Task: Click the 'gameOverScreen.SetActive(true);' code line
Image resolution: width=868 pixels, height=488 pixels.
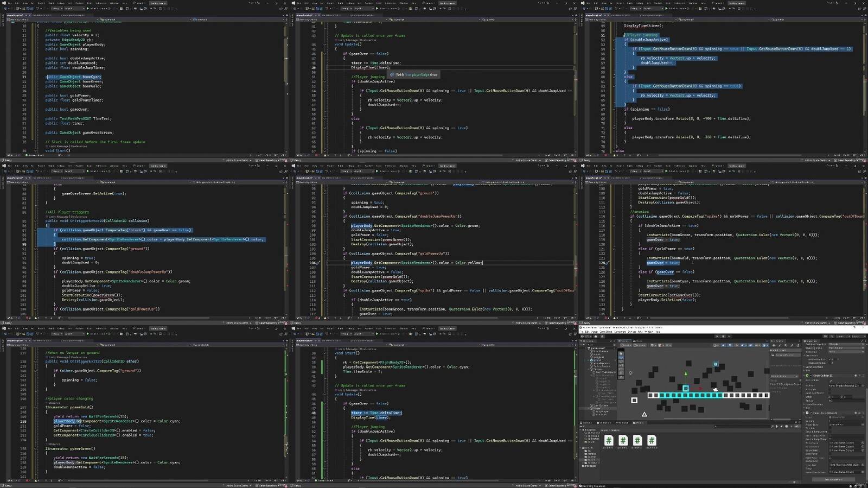Action: coord(93,193)
